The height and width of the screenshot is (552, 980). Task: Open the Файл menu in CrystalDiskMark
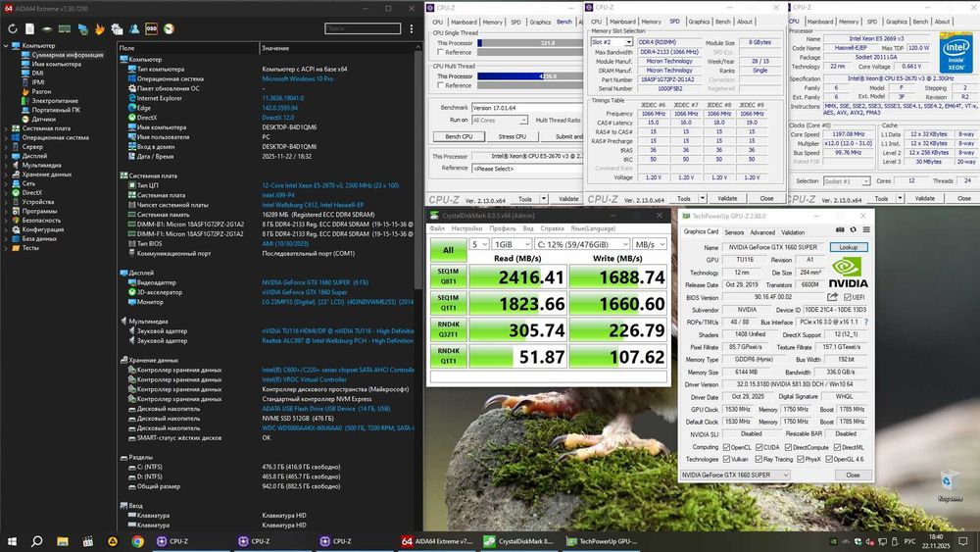437,228
